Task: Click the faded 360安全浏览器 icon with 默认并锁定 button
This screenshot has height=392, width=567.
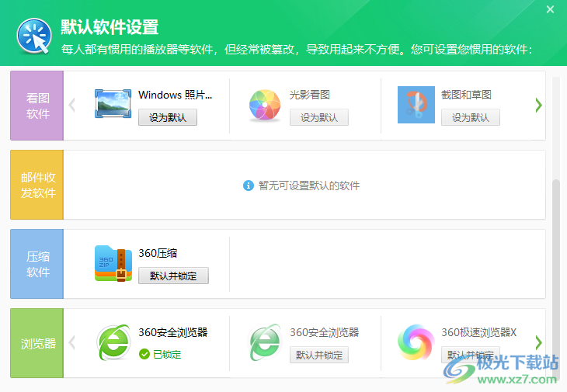Action: click(x=265, y=342)
